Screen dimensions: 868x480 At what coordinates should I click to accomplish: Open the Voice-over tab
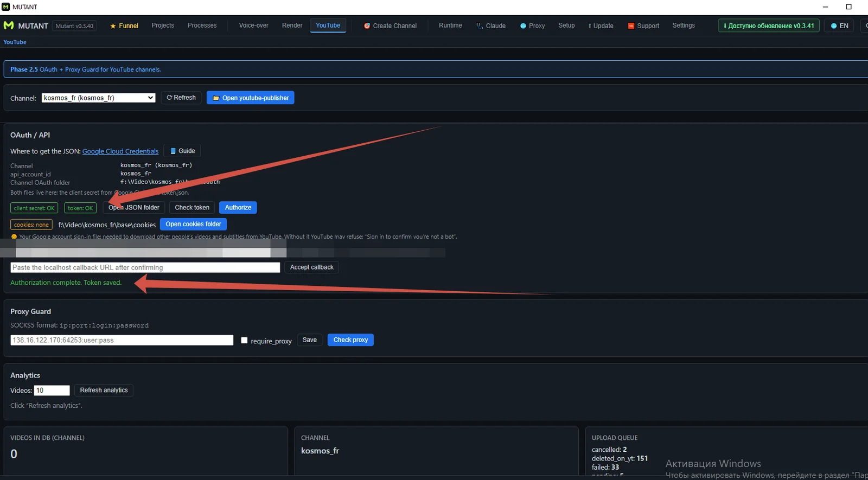pyautogui.click(x=254, y=25)
